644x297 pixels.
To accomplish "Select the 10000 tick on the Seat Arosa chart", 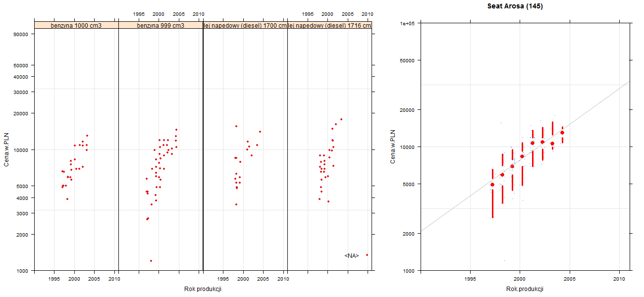I will (407, 147).
